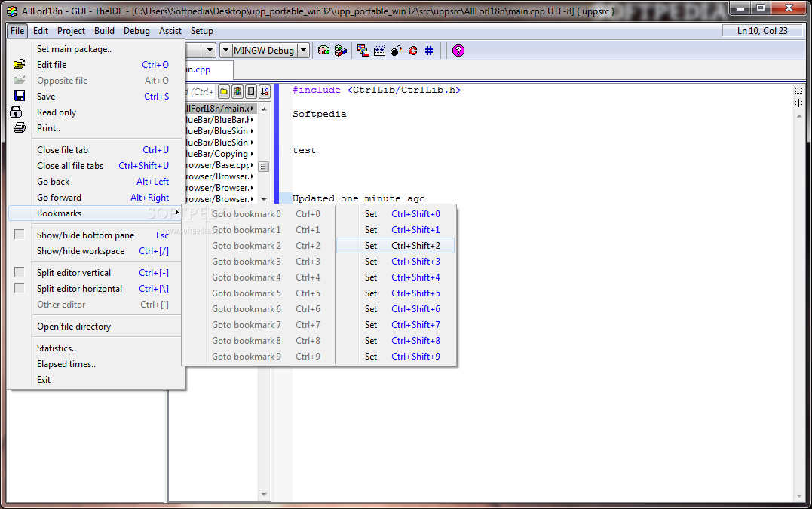Select Set Ctrl+Shift+5 bookmark entry
Screen dimensions: 812x509
point(396,293)
